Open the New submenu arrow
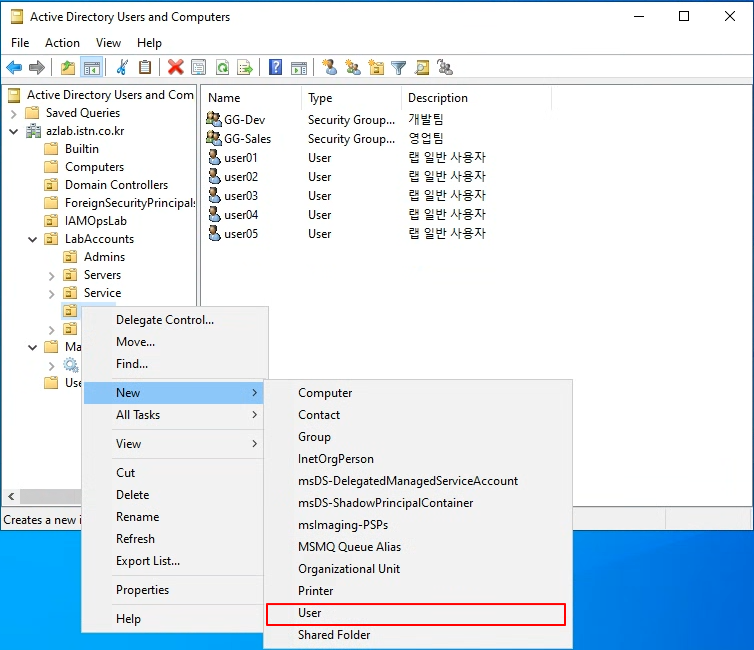Viewport: 754px width, 650px height. pyautogui.click(x=255, y=393)
